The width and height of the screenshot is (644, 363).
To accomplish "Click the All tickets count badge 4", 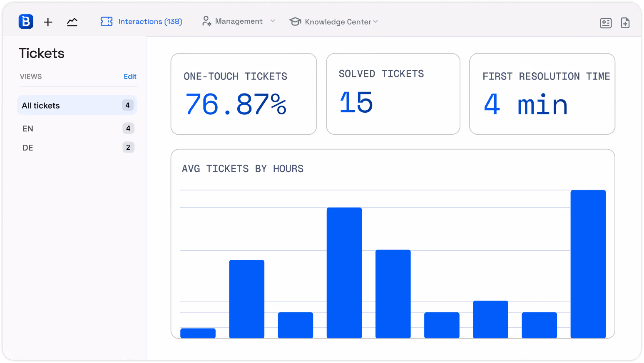I will tap(128, 105).
